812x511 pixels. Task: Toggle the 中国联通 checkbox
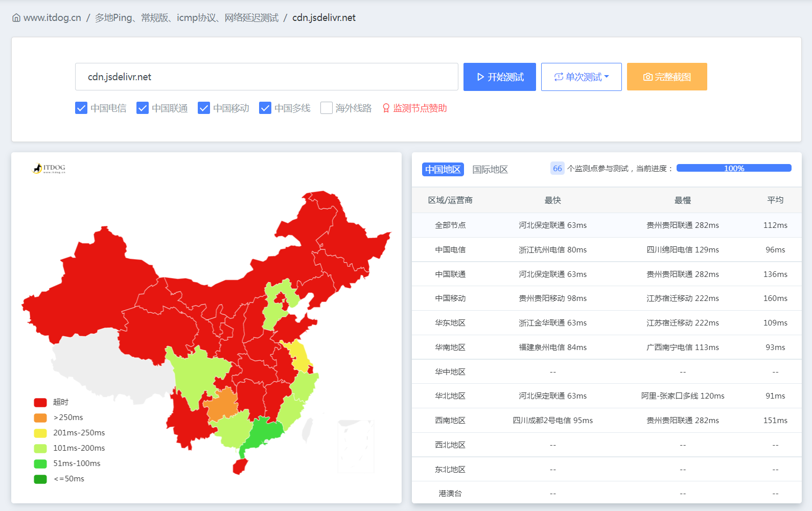coord(143,108)
